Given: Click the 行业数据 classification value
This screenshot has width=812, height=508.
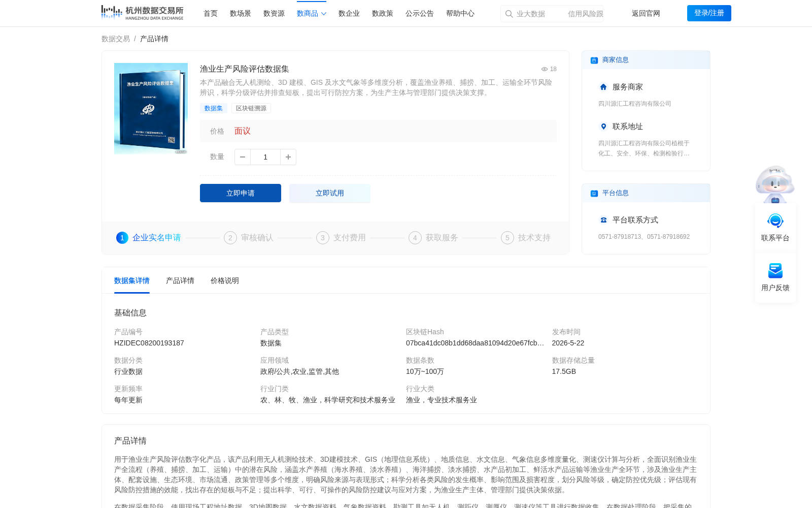Looking at the screenshot, I should pos(128,371).
